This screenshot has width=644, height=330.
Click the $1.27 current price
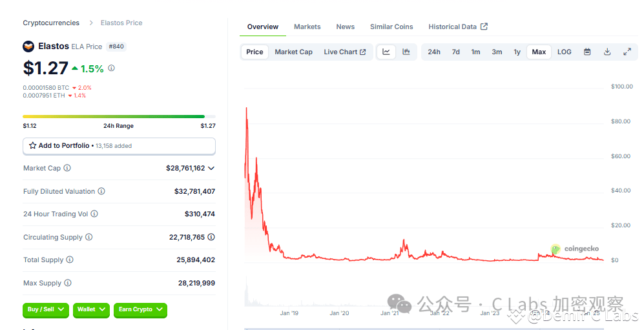pos(46,68)
